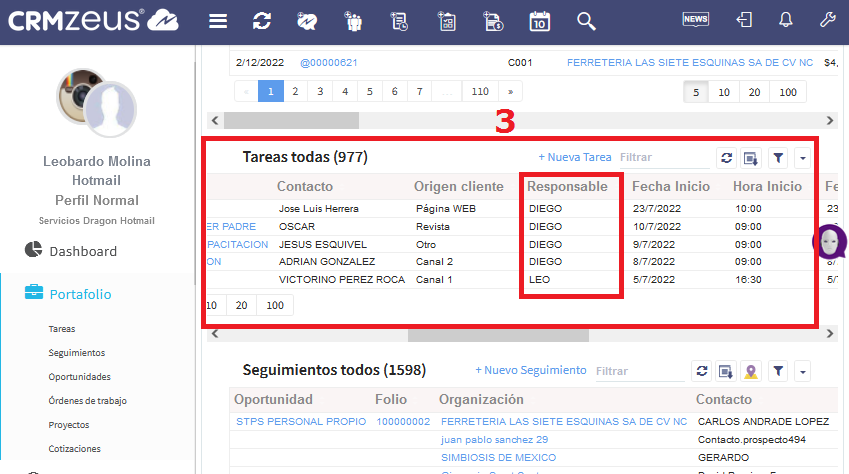Sort by Responsable column header
This screenshot has width=849, height=474.
tap(567, 186)
